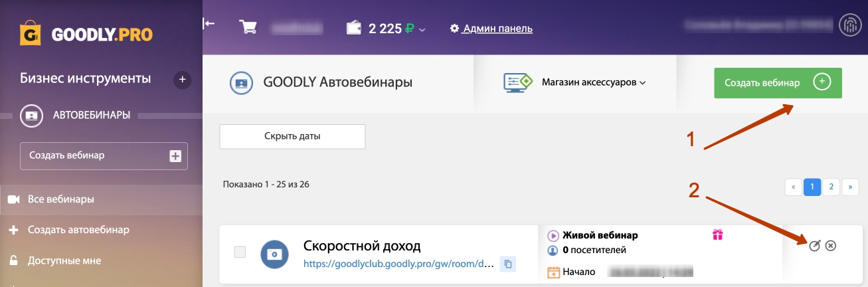Image resolution: width=868 pixels, height=287 pixels.
Task: Expand Магазин аксессуаров dropdown
Action: 594,83
